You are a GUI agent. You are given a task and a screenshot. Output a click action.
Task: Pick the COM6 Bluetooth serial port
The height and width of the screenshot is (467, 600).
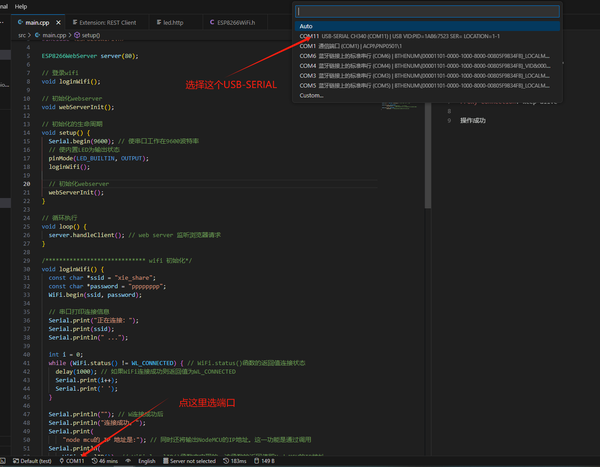[x=427, y=56]
